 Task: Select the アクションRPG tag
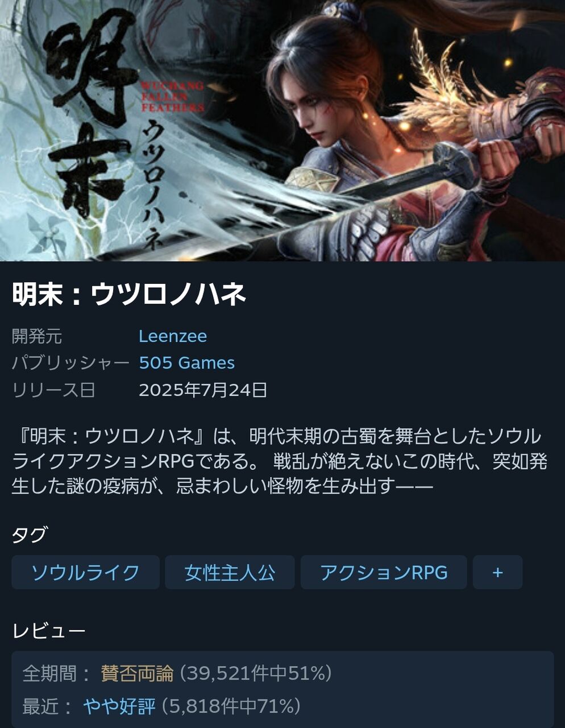(384, 572)
